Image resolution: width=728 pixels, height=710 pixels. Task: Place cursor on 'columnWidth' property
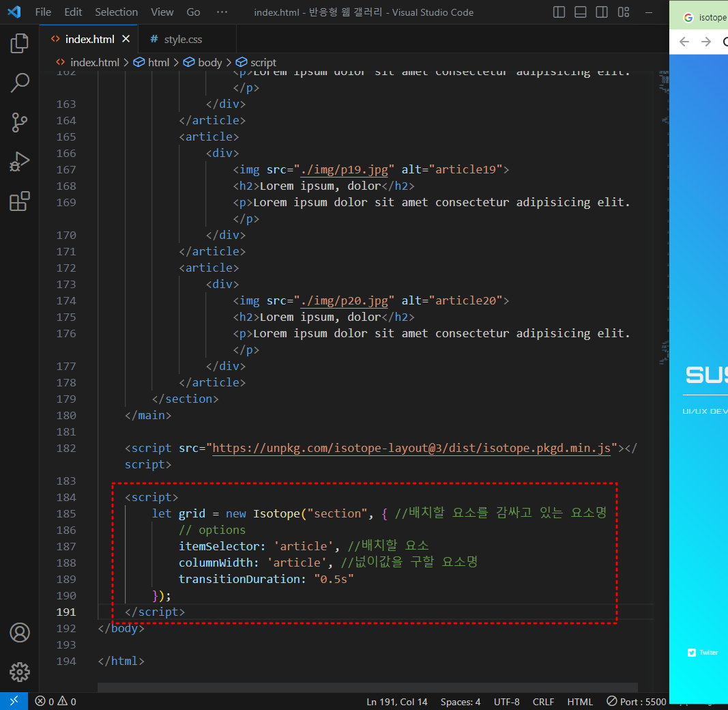tap(216, 563)
